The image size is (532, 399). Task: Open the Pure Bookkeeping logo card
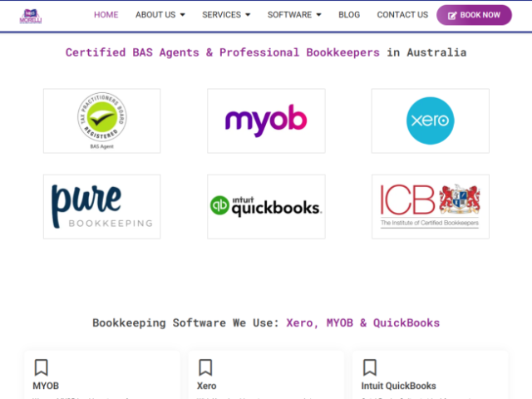[x=101, y=207]
